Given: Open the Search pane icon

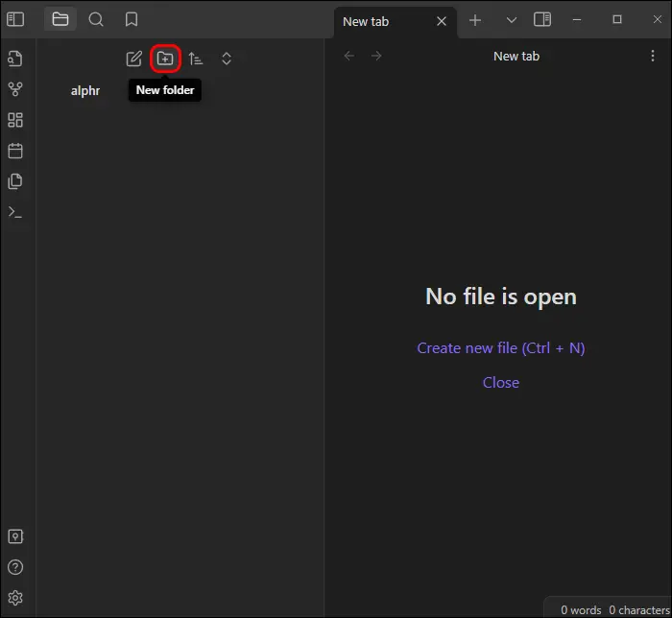Looking at the screenshot, I should [96, 19].
